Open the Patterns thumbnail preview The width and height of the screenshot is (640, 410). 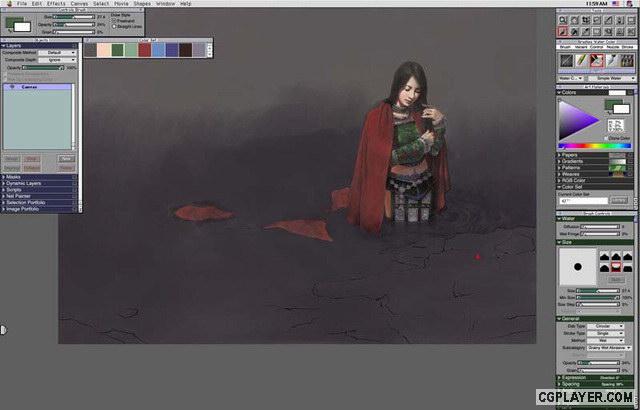click(x=618, y=168)
